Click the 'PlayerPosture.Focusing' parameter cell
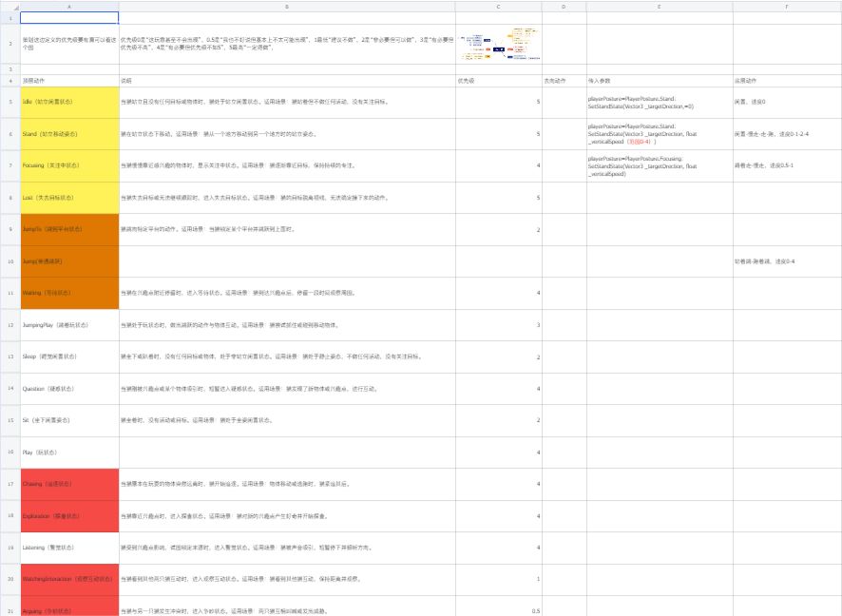 tap(660, 165)
